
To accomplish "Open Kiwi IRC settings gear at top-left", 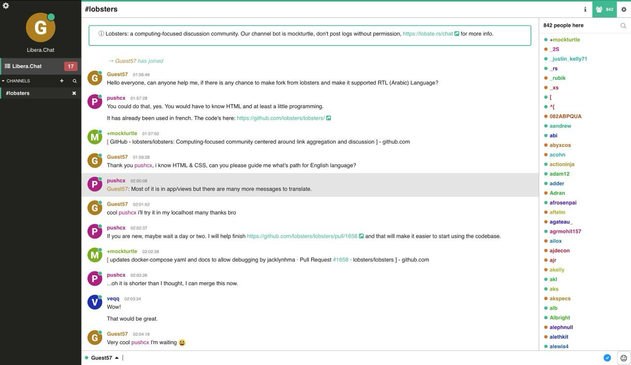I will [6, 6].
